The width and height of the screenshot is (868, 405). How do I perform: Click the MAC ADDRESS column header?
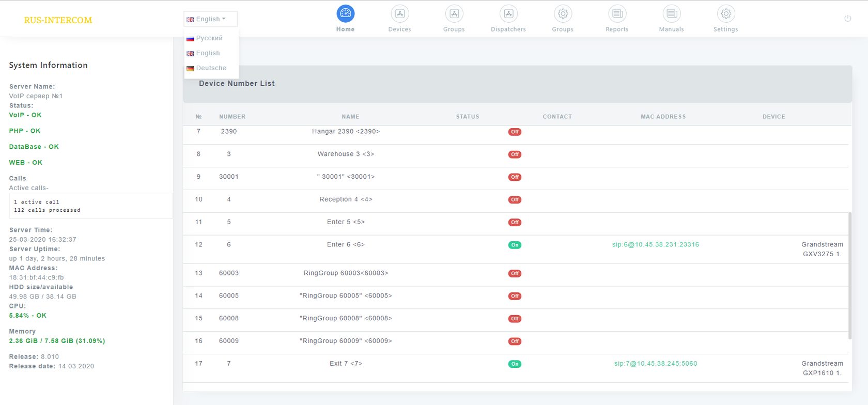663,117
